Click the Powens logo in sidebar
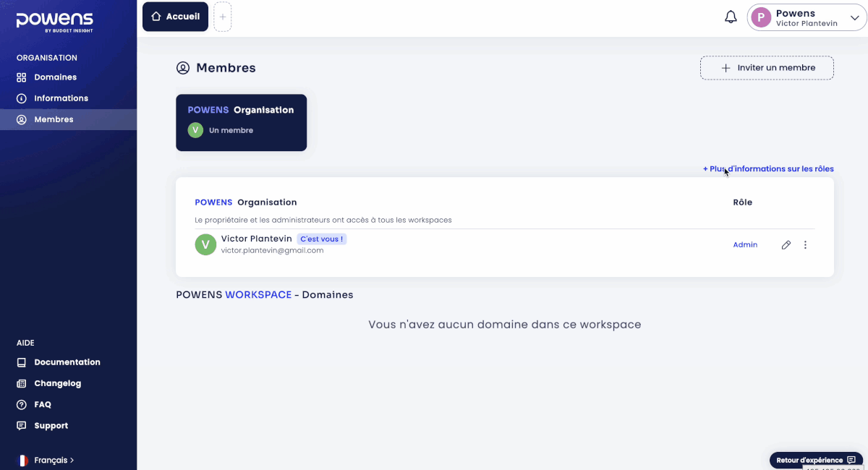The height and width of the screenshot is (470, 868). [54, 22]
